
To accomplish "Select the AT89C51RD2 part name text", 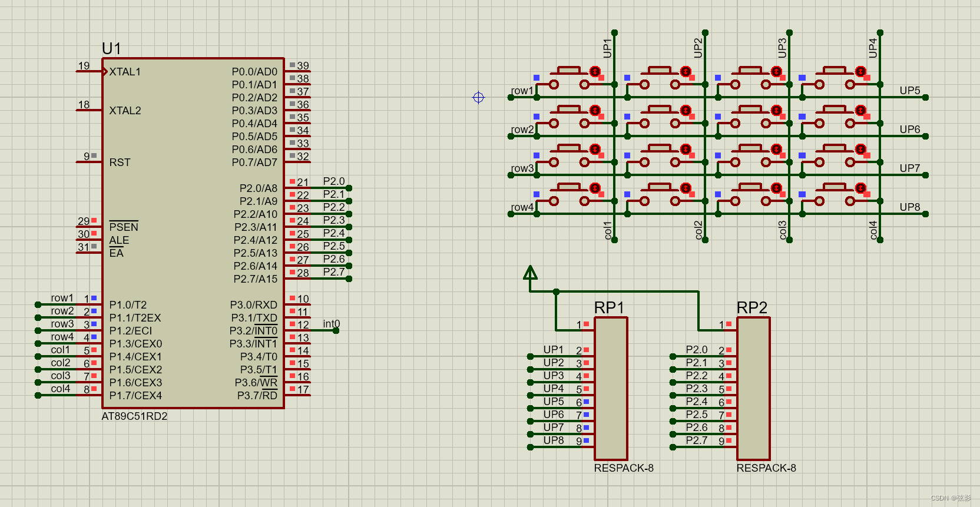I will pyautogui.click(x=134, y=416).
